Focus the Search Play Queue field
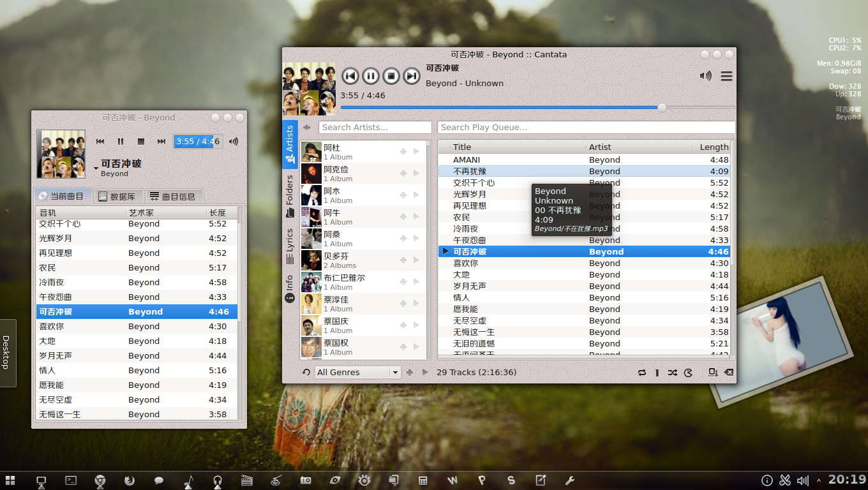The image size is (868, 490). coord(587,127)
